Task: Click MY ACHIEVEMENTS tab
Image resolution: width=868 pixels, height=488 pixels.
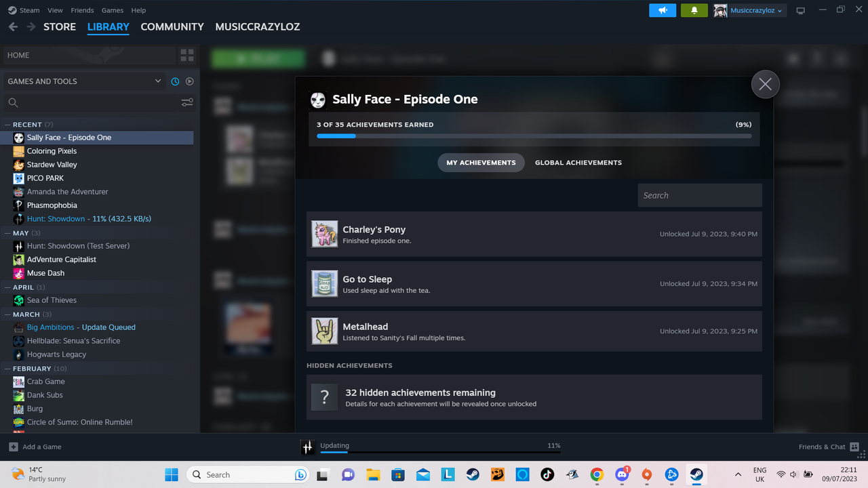Action: 481,163
